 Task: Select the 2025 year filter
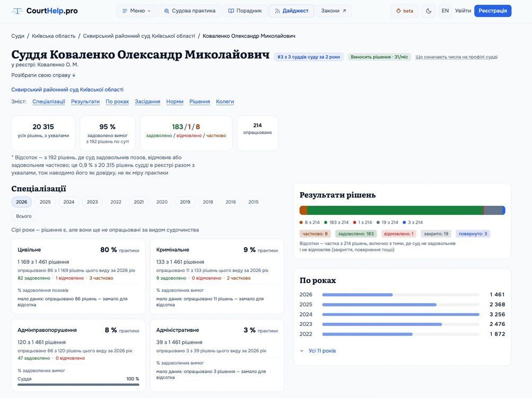click(45, 202)
